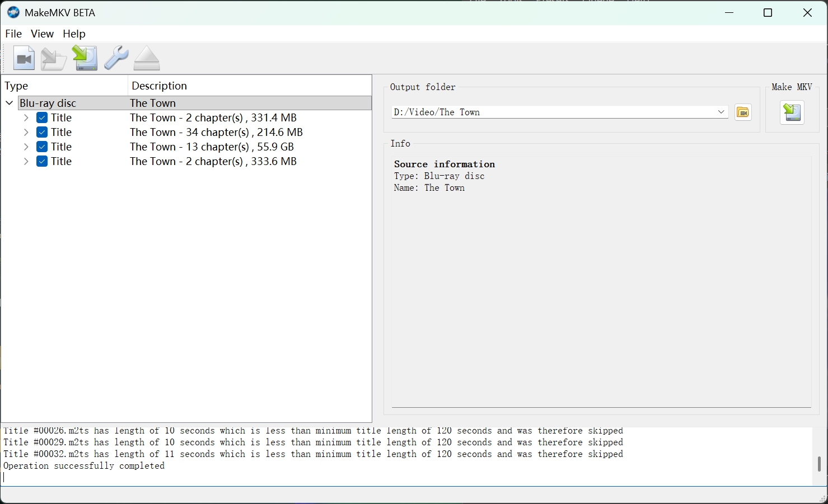The width and height of the screenshot is (828, 504).
Task: Click the log panel vertical scrollbar thumb
Action: 819,464
